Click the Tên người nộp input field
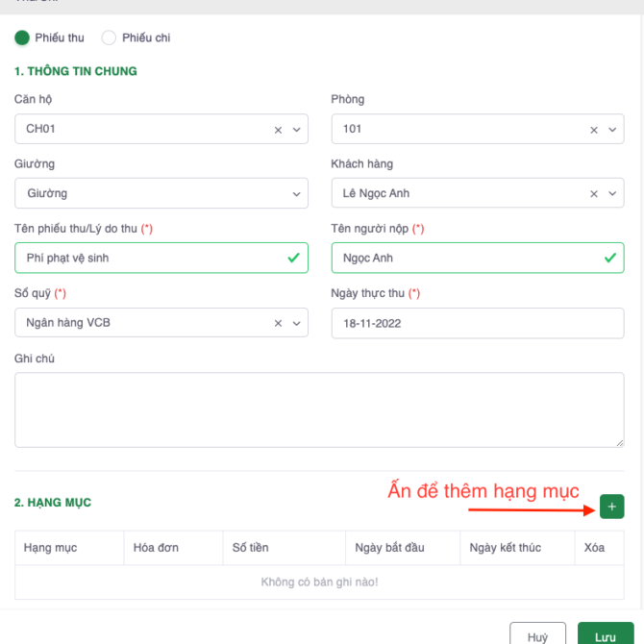644x644 pixels. click(466, 258)
